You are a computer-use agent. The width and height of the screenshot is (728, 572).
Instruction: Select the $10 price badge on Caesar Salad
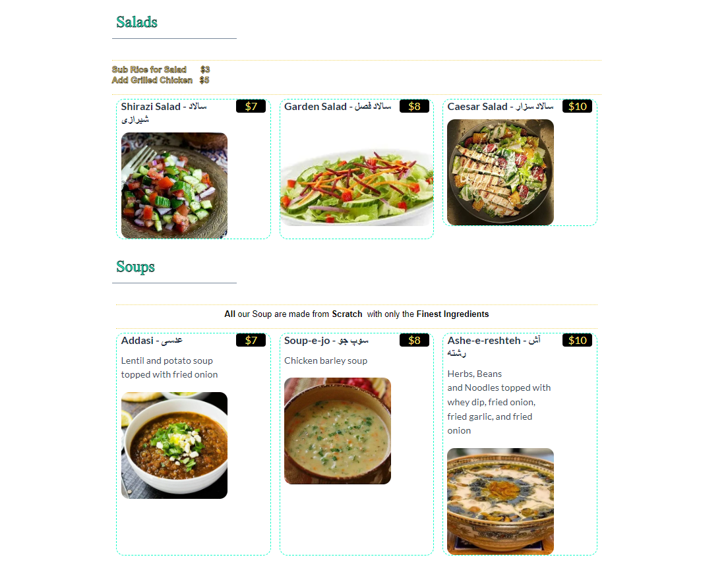pyautogui.click(x=577, y=106)
